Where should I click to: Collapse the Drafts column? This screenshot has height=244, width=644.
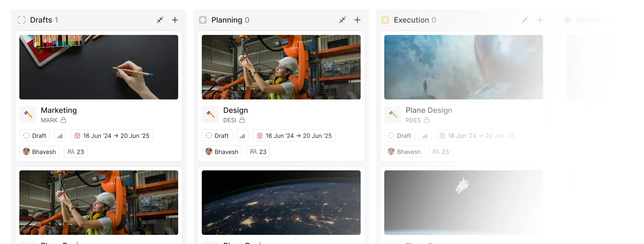click(x=160, y=20)
